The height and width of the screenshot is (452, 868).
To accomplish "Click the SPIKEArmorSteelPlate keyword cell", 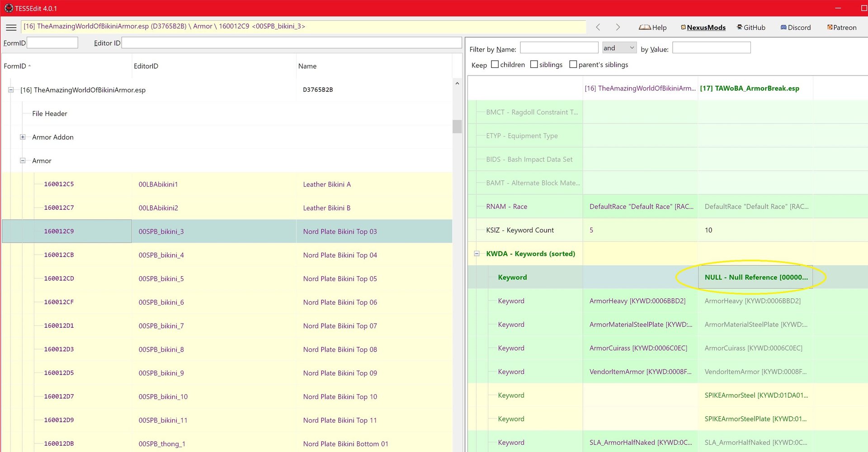I will pos(755,419).
